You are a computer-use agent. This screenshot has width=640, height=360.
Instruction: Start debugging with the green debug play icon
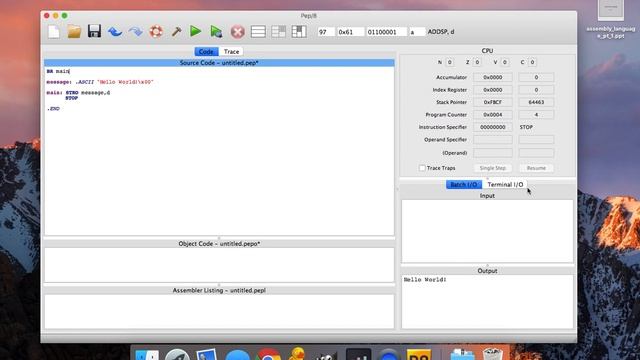[x=216, y=32]
